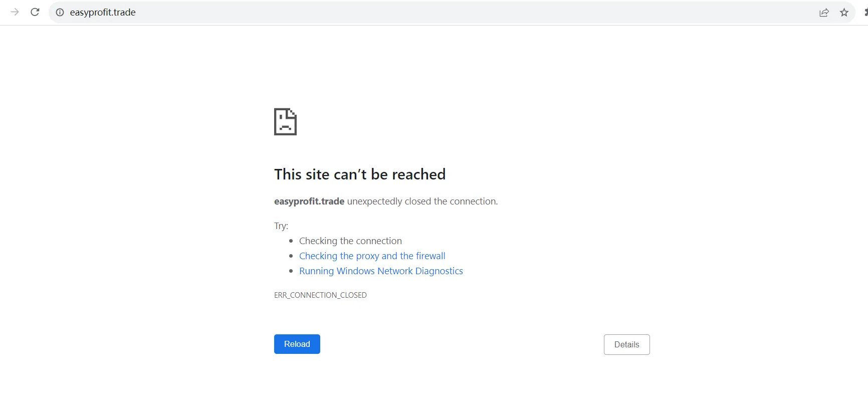Click 'unexpectedly closed the connection' message text
Screen dimensions: 868x400
coord(422,201)
